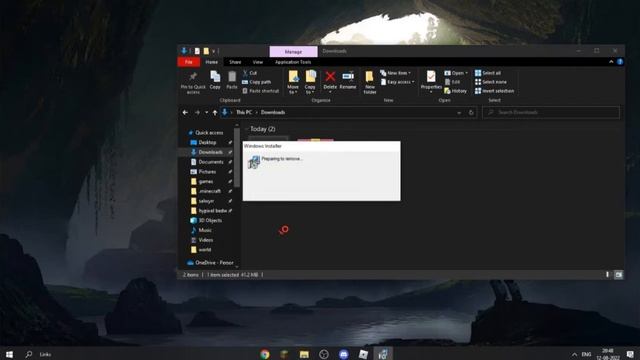Open the File menu
Screen dimensions: 640x360
[189, 62]
